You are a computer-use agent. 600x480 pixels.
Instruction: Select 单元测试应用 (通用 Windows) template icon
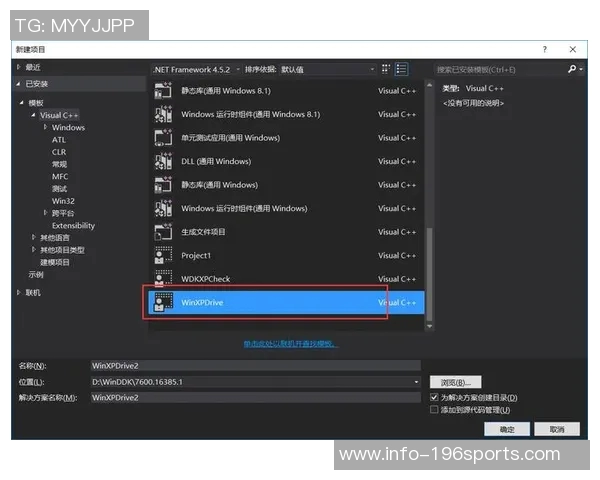click(163, 137)
